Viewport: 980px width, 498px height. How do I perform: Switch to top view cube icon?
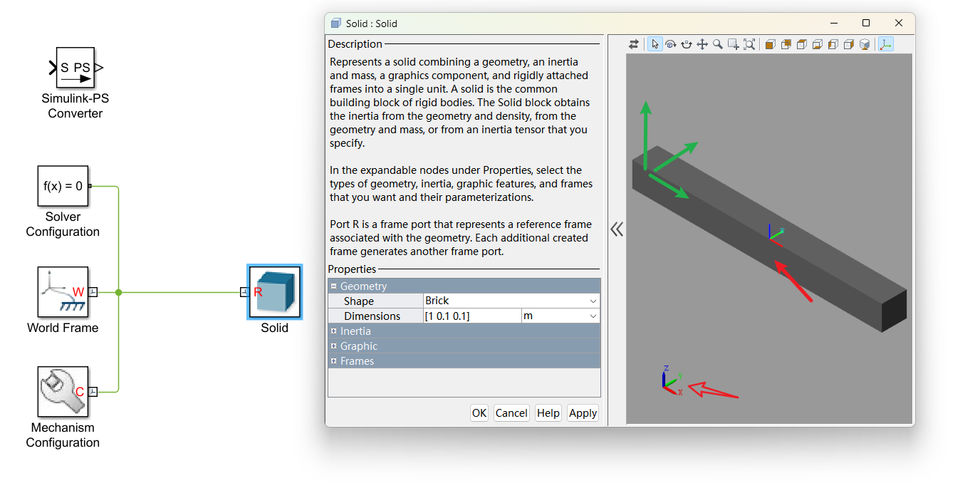pos(801,44)
